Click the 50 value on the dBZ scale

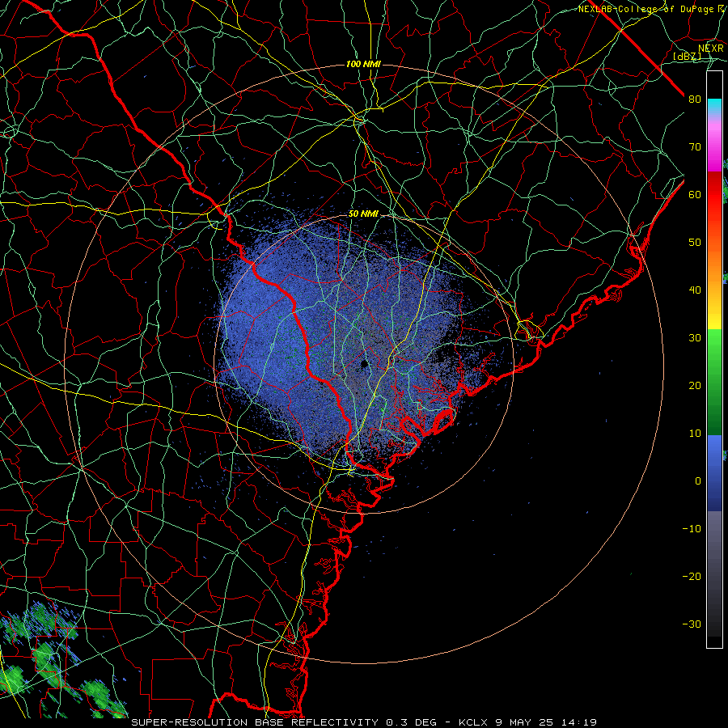695,243
